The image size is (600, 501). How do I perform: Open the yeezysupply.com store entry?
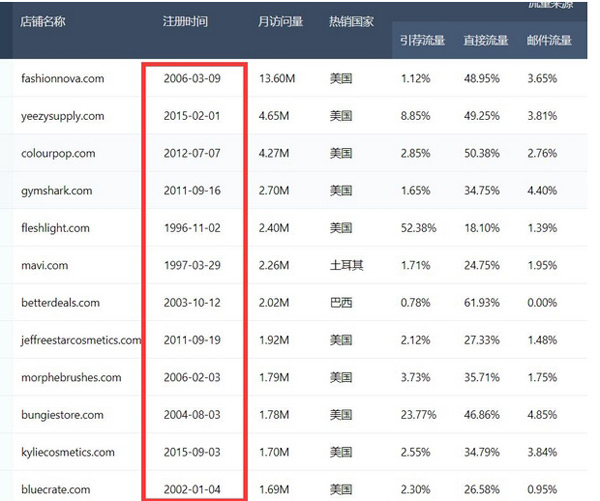click(62, 116)
